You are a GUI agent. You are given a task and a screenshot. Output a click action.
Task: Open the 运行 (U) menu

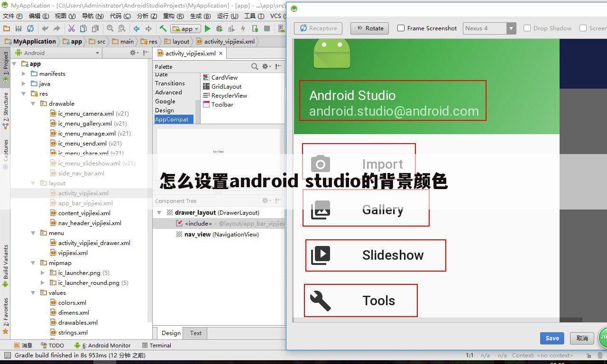[228, 16]
